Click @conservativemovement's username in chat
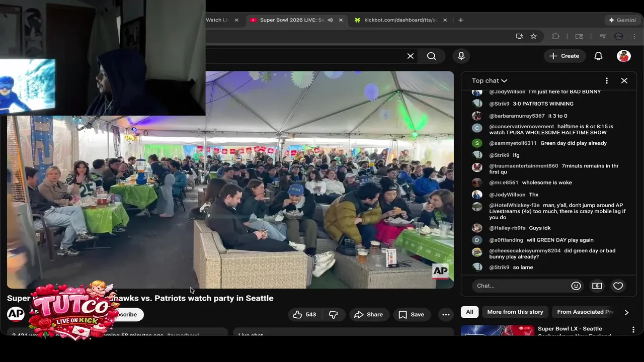Viewport: 644px width, 362px height. point(521,127)
